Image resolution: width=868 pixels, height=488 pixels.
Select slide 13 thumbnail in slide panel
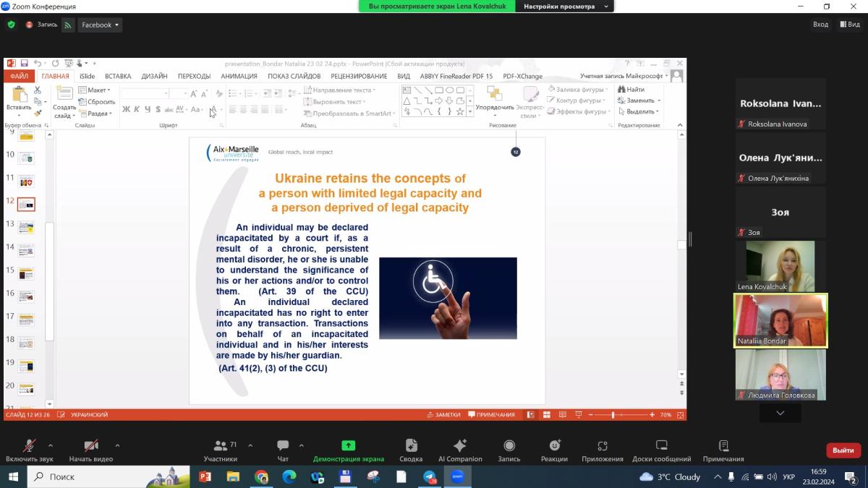coord(26,228)
